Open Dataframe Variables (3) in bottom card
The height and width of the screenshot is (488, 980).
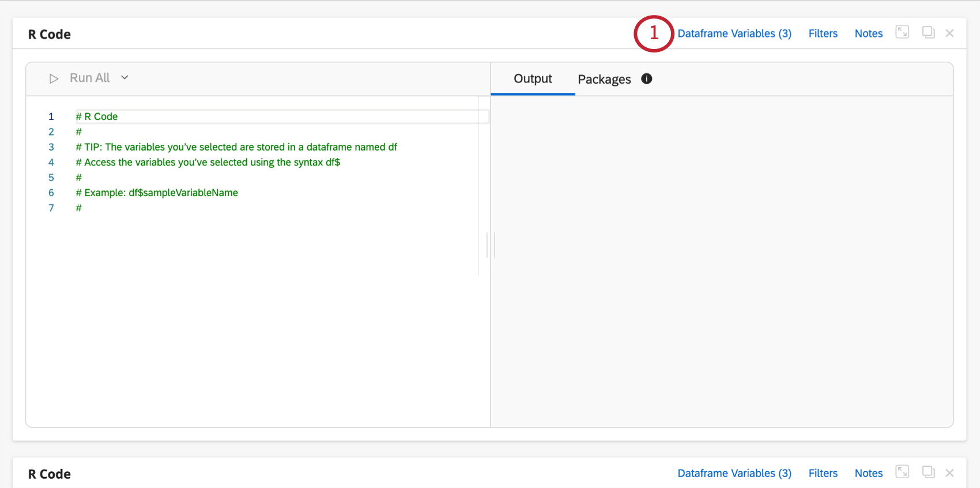click(x=734, y=473)
